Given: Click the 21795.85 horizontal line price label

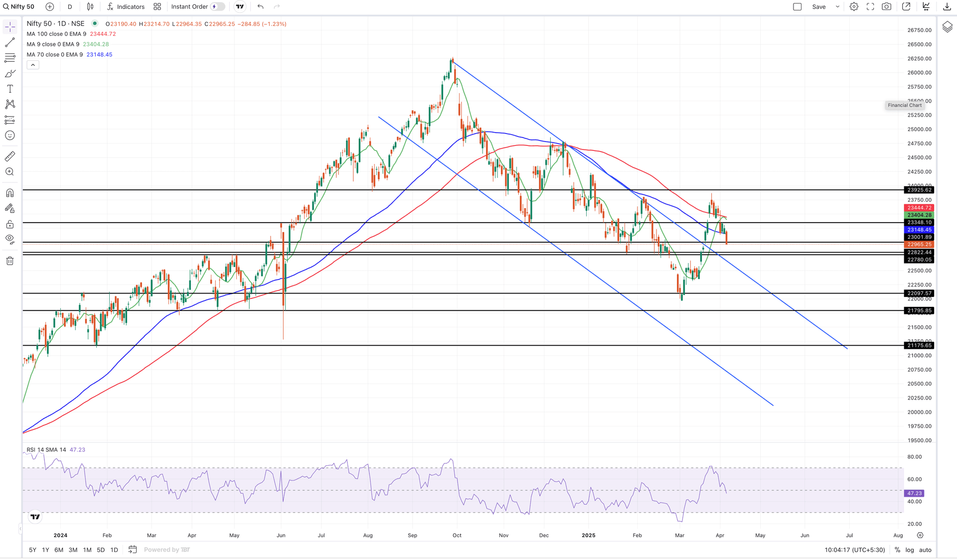Looking at the screenshot, I should click(919, 310).
